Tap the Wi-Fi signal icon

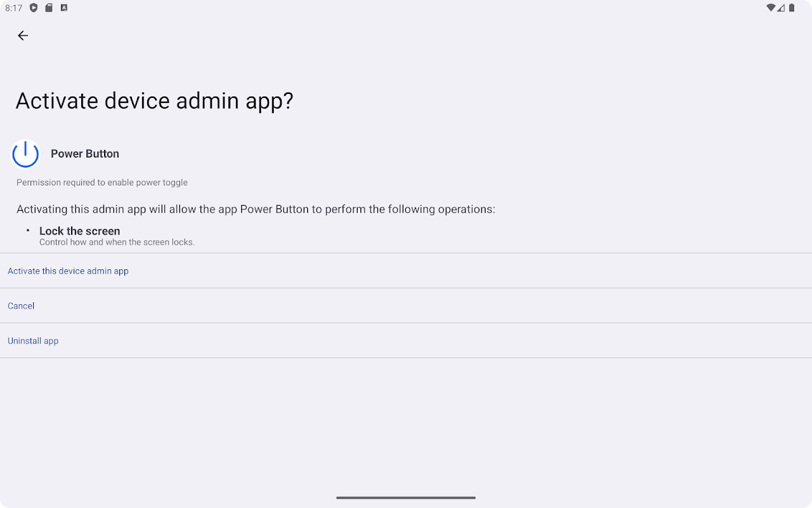(771, 8)
